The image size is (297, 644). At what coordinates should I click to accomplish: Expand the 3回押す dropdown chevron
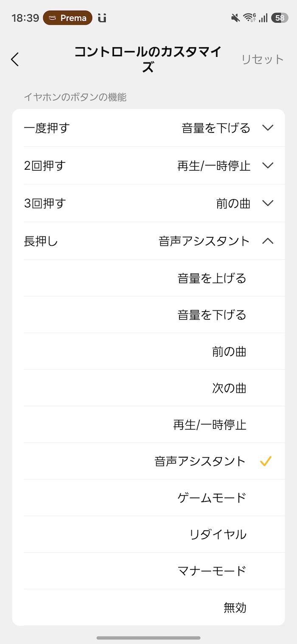[268, 203]
